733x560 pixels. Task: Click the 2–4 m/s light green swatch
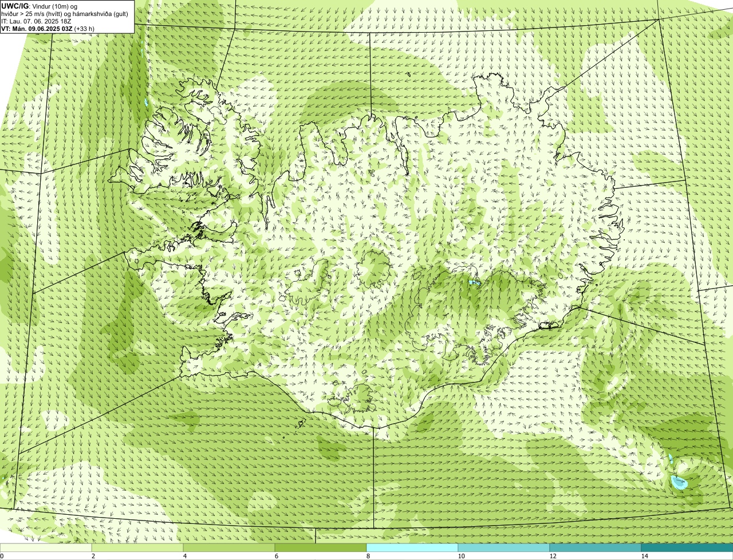pos(137,548)
